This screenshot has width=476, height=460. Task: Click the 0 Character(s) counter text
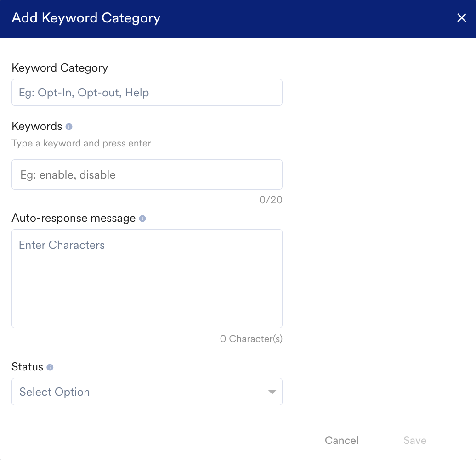[251, 339]
